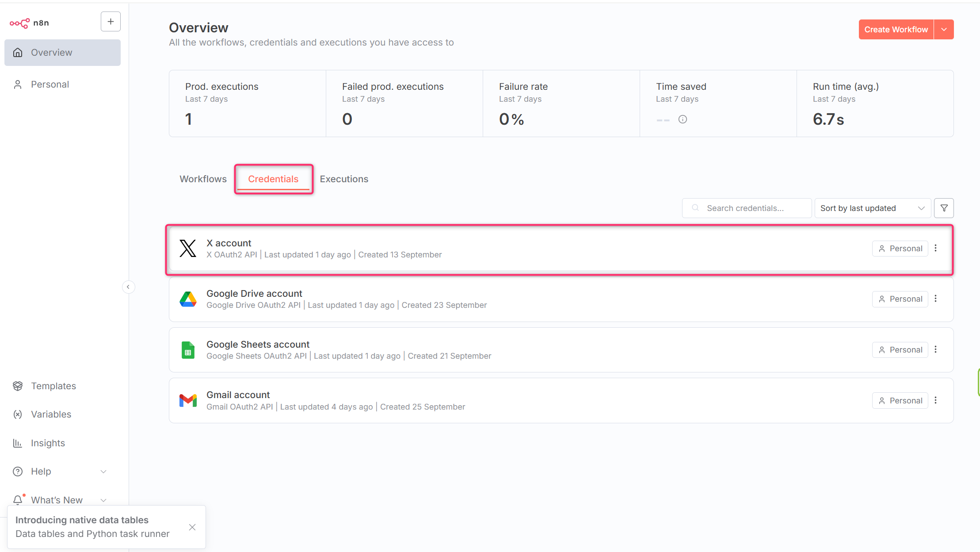980x552 pixels.
Task: Click the Time saved info icon
Action: (x=683, y=119)
